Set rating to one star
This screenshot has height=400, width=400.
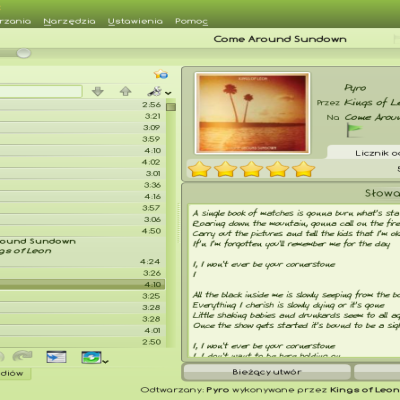tap(199, 169)
